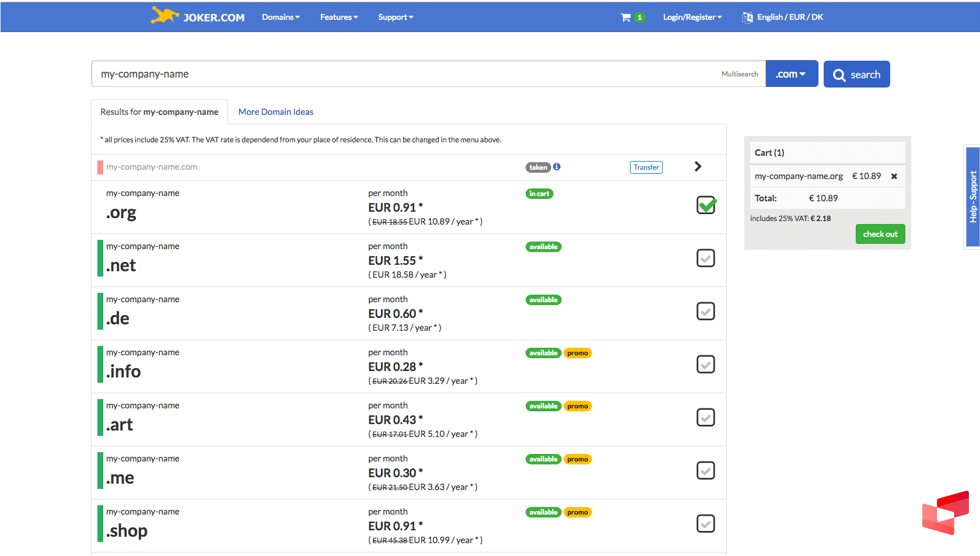980x556 pixels.
Task: Click the check out button
Action: click(x=880, y=234)
